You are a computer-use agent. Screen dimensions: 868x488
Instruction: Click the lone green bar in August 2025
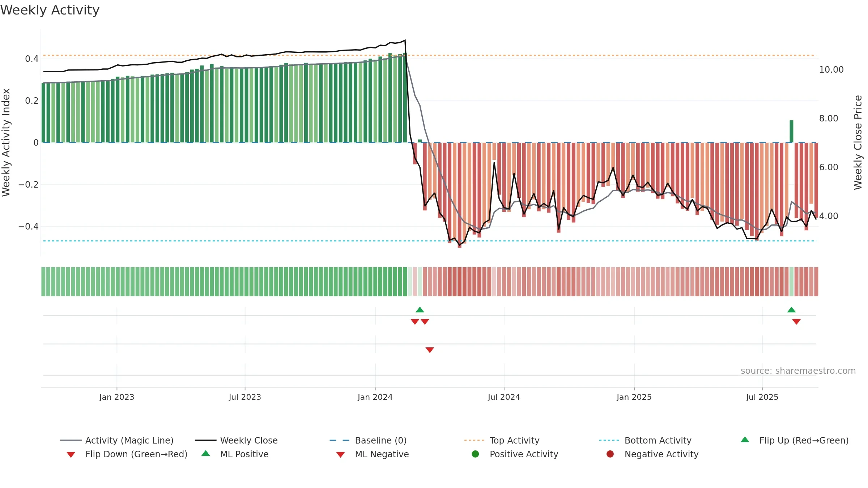coord(791,131)
